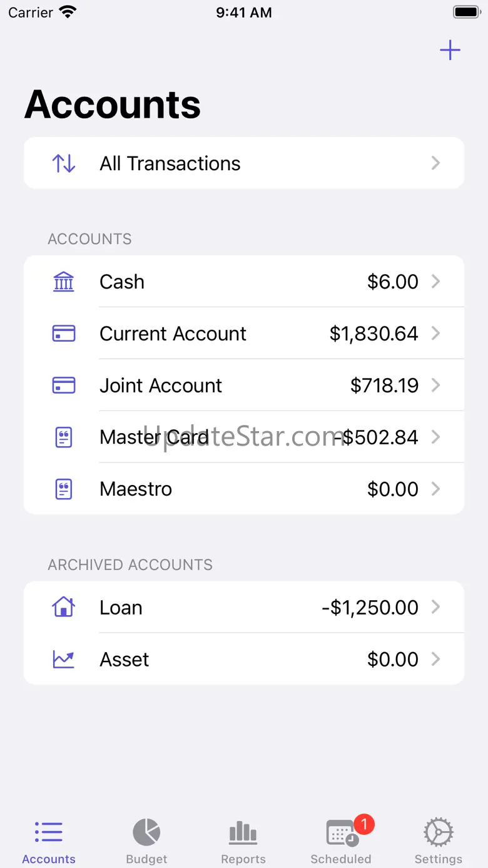Open the Settings tab
The image size is (488, 868).
438,840
